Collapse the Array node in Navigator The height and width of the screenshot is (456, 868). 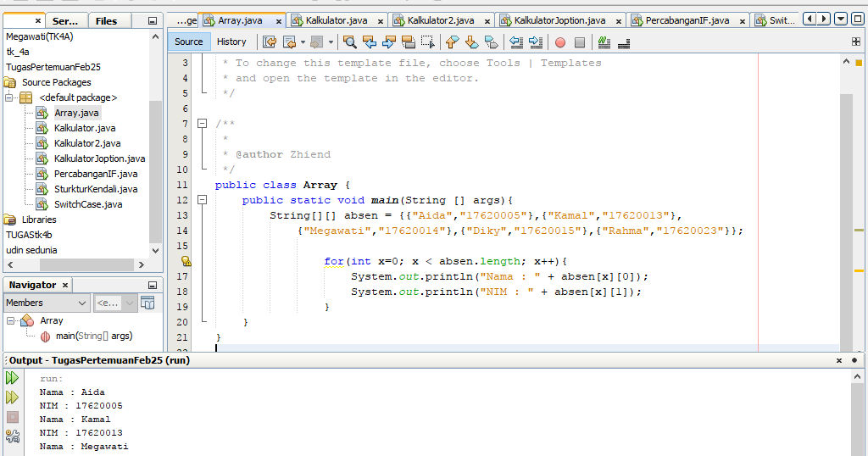point(10,321)
